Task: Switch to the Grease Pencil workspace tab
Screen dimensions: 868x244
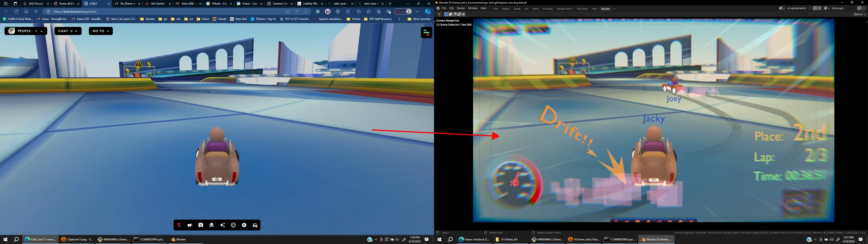Action: pos(564,9)
